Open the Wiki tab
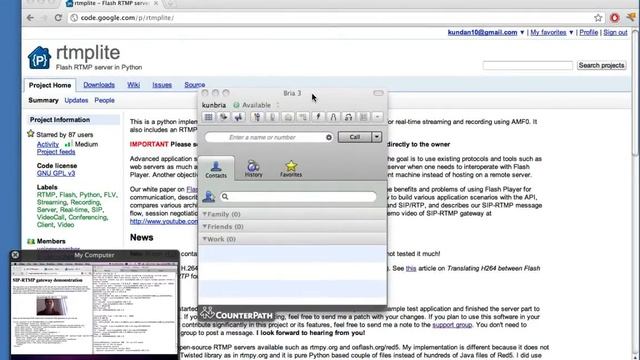The image size is (640, 360). 133,85
